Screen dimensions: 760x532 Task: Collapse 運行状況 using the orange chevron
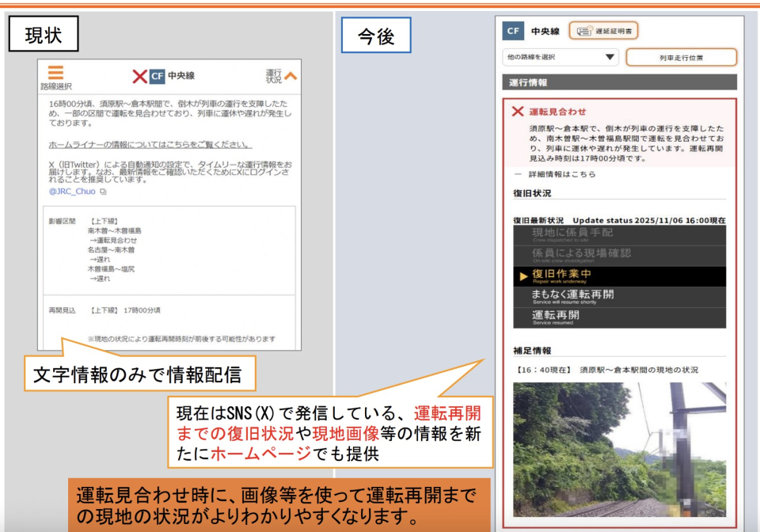point(291,75)
